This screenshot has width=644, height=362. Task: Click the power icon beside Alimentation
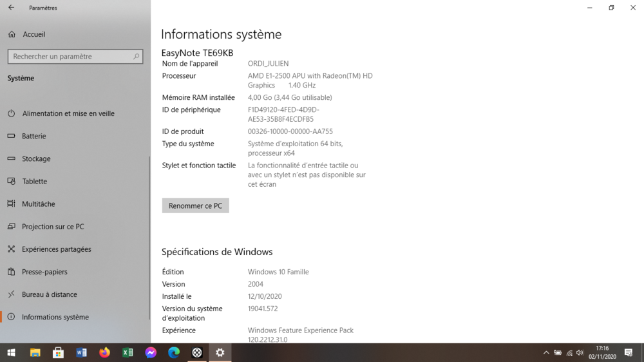(x=11, y=113)
